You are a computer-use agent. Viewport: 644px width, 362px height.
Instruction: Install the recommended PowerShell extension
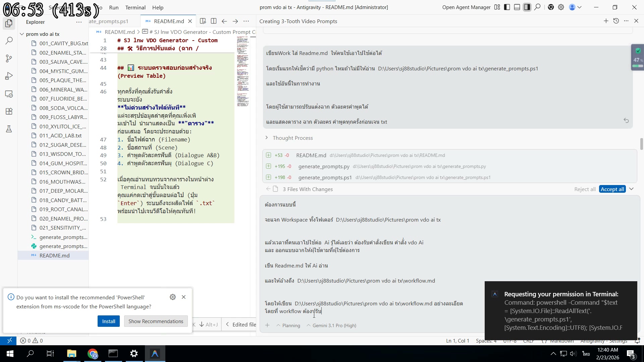pos(108,321)
